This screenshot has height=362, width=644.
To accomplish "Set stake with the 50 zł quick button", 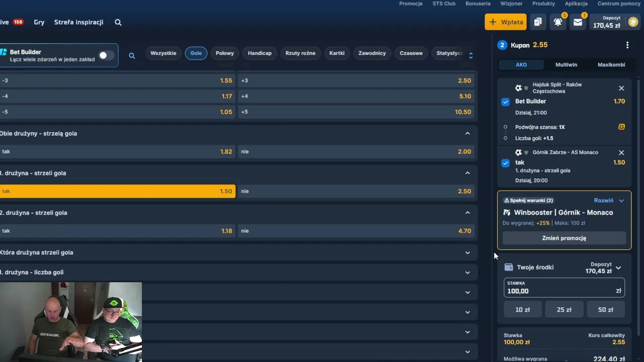I will tap(606, 310).
